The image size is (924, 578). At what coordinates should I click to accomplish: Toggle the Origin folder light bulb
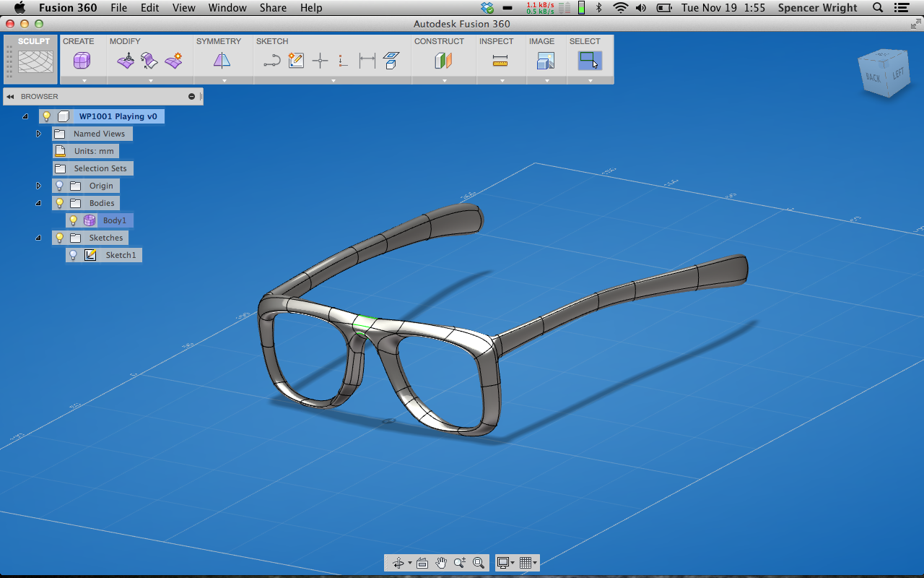[59, 186]
